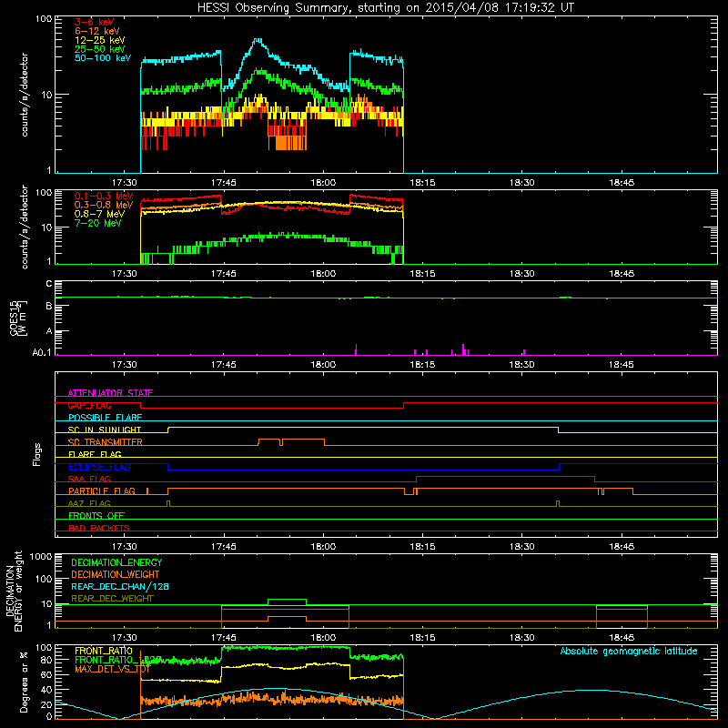The height and width of the screenshot is (728, 728).
Task: Select the REAR_DEC_CHAN/128 legend label
Action: (120, 586)
